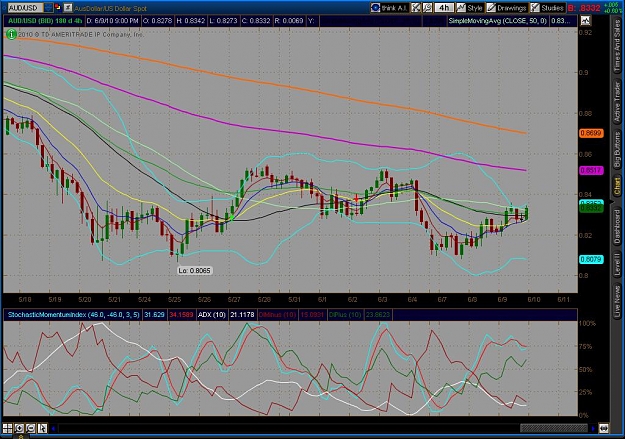The height and width of the screenshot is (439, 625).
Task: Click the DIPlus (10) study label
Action: coord(345,315)
